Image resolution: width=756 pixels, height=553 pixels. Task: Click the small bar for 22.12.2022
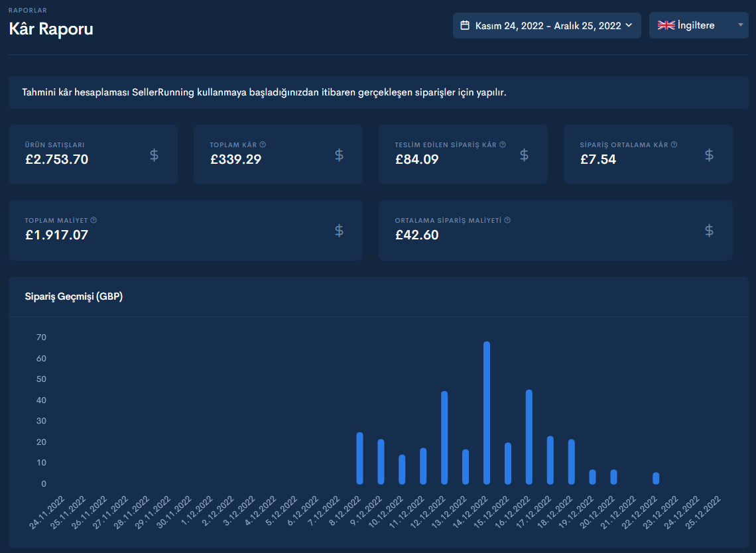pyautogui.click(x=656, y=478)
